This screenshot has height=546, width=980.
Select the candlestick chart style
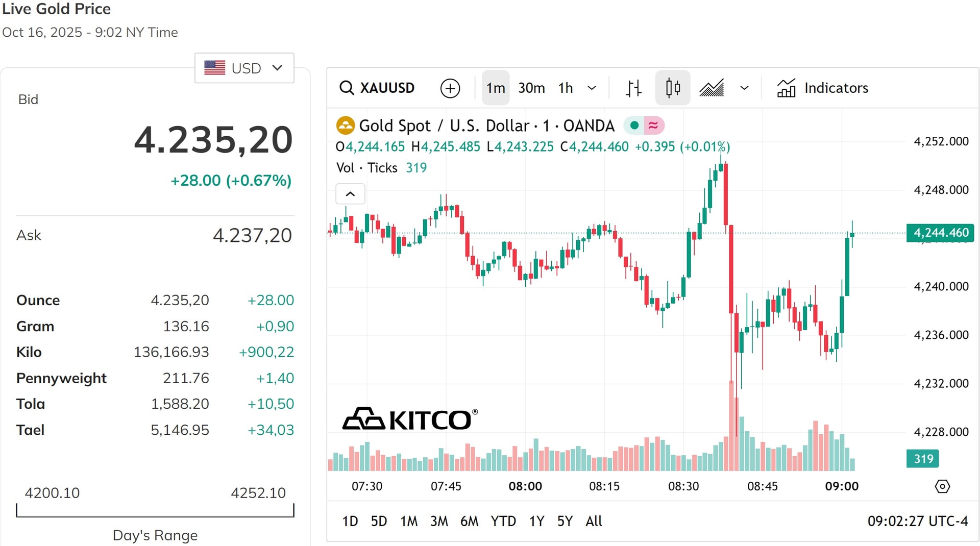pos(673,88)
